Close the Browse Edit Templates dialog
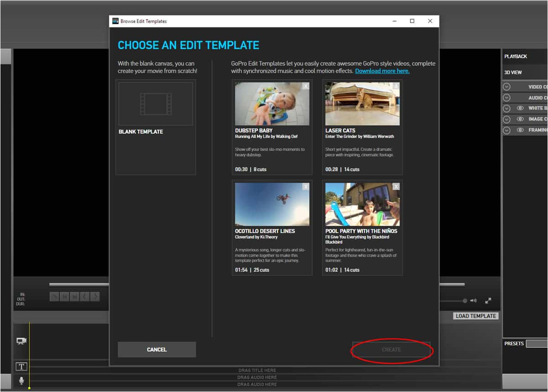The image size is (548, 392). pos(430,21)
